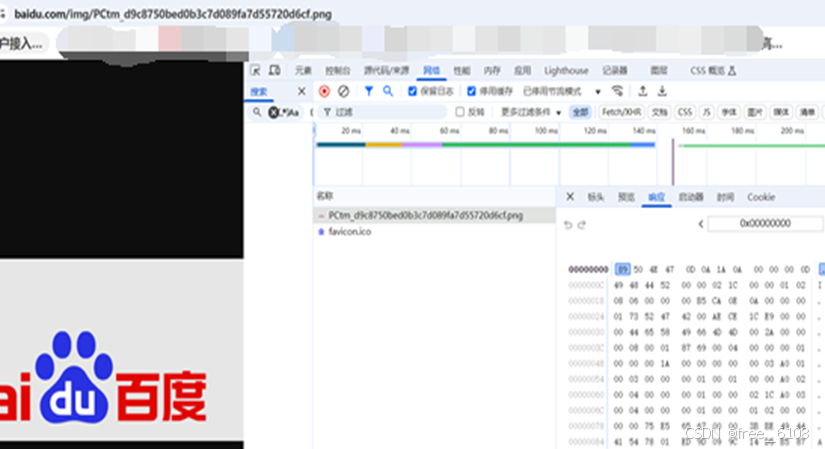This screenshot has width=825, height=449.
Task: Open the 性能 (Performance) tab
Action: (x=462, y=71)
